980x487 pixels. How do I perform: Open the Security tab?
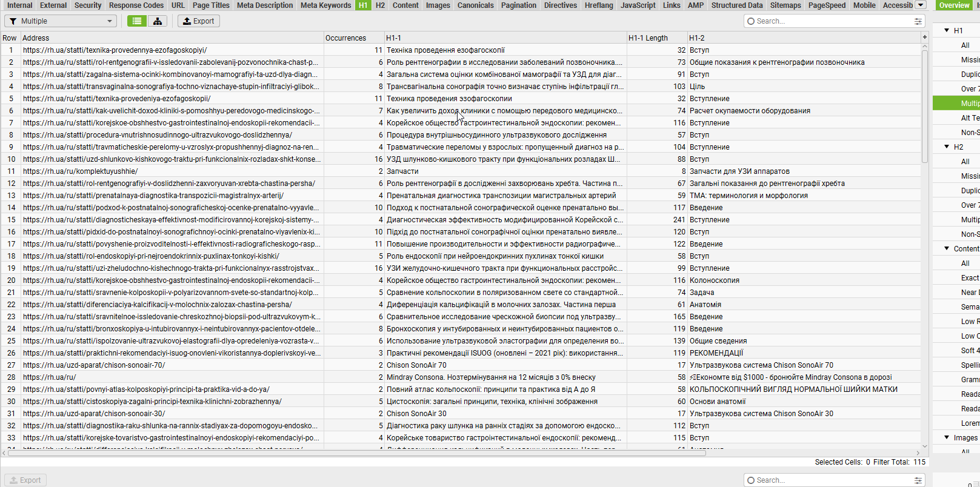pos(88,5)
